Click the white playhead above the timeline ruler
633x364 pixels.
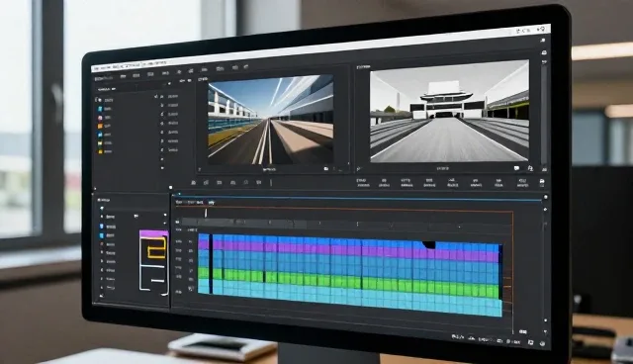point(206,213)
